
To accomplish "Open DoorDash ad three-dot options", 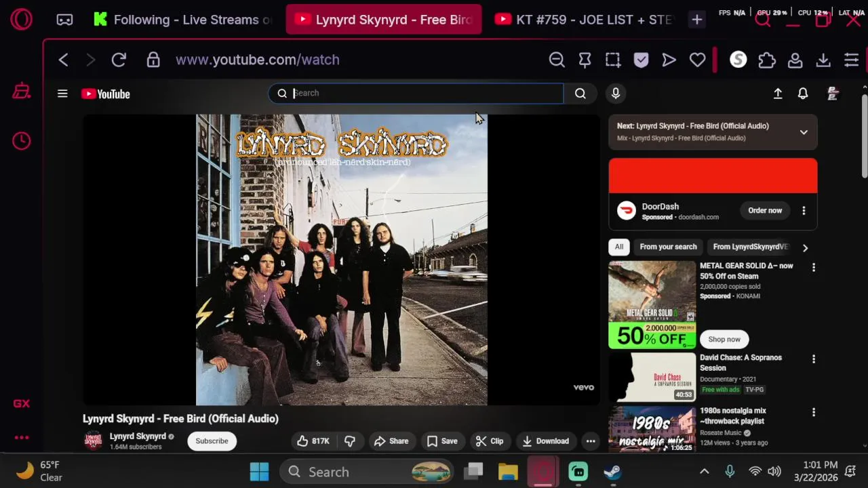I will tap(804, 210).
